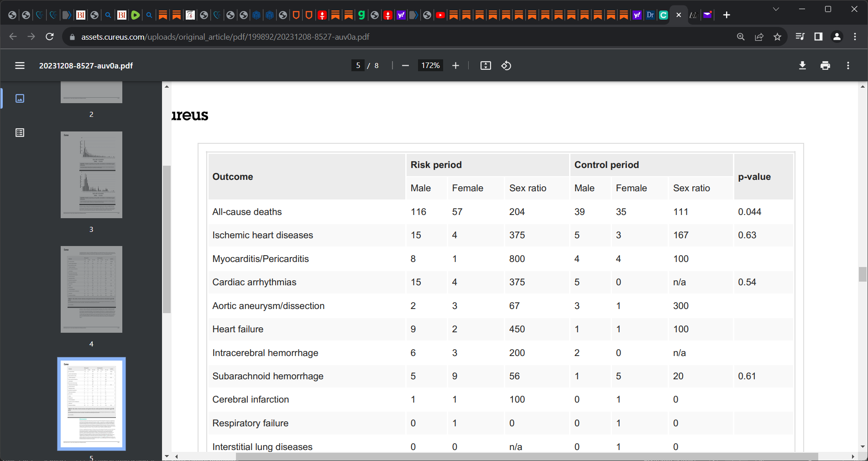
Task: Click the sex ratio value 800
Action: click(517, 259)
